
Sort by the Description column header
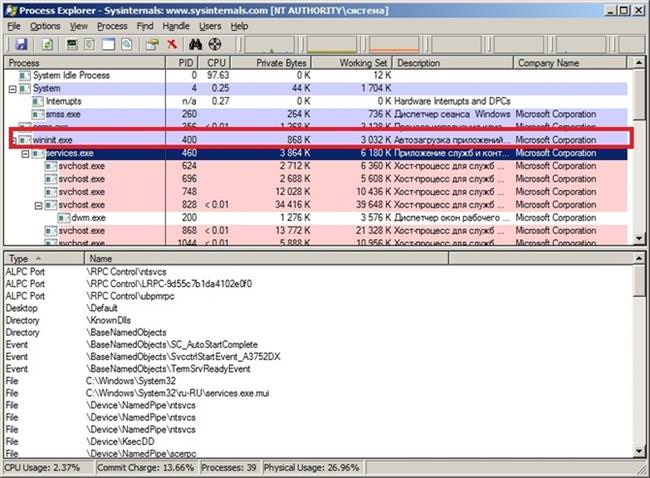pyautogui.click(x=453, y=63)
